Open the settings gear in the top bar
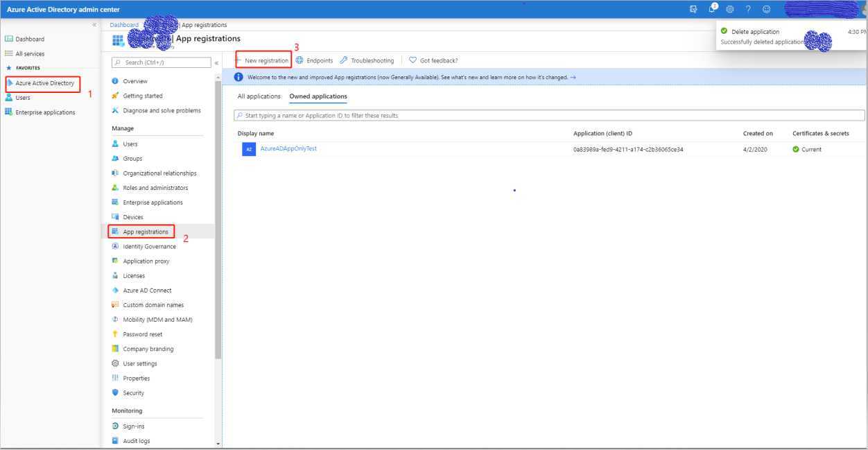The image size is (868, 450). point(730,9)
